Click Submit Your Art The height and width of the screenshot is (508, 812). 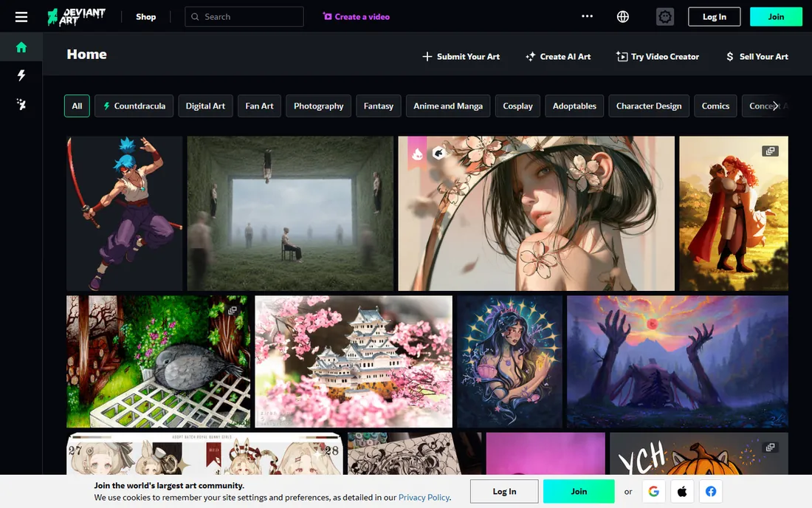pyautogui.click(x=461, y=56)
